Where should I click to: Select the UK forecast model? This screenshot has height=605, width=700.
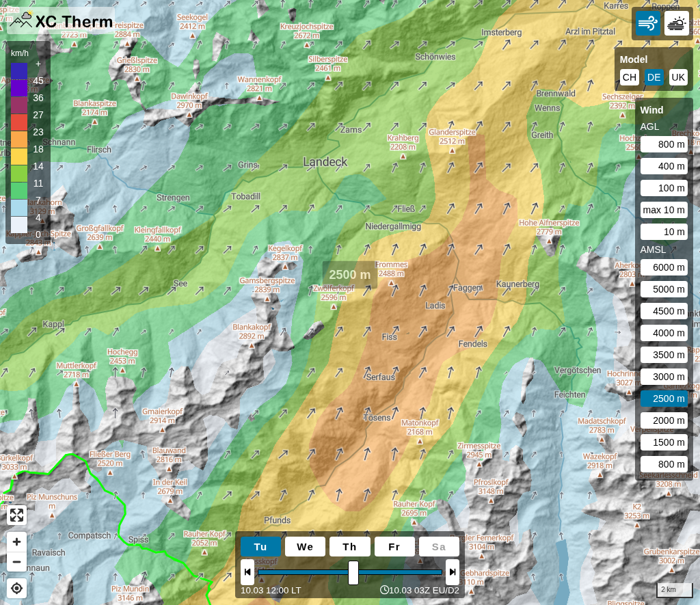pyautogui.click(x=677, y=77)
